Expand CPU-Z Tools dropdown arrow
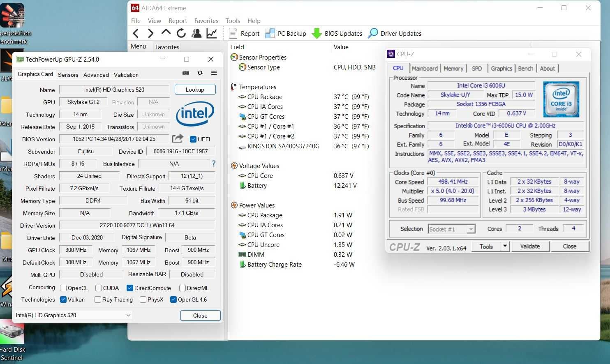 click(x=505, y=246)
